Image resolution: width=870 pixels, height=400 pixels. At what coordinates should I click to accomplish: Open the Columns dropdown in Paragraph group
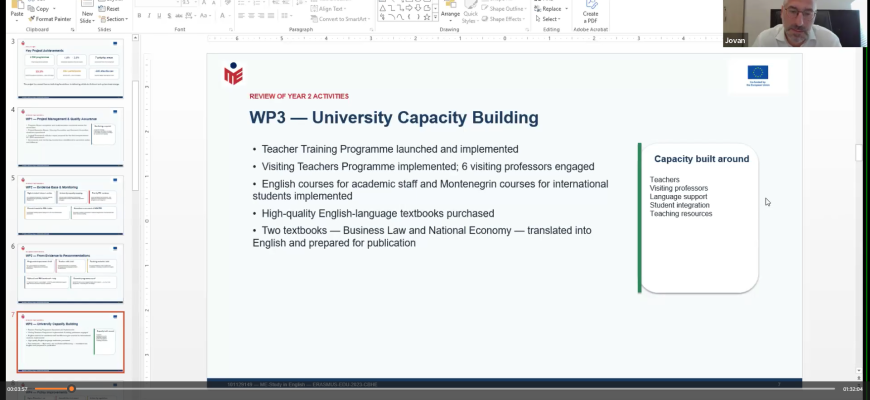(286, 16)
